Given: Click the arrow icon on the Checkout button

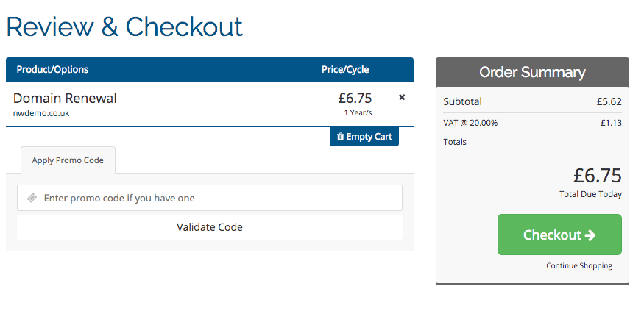Looking at the screenshot, I should tap(590, 235).
